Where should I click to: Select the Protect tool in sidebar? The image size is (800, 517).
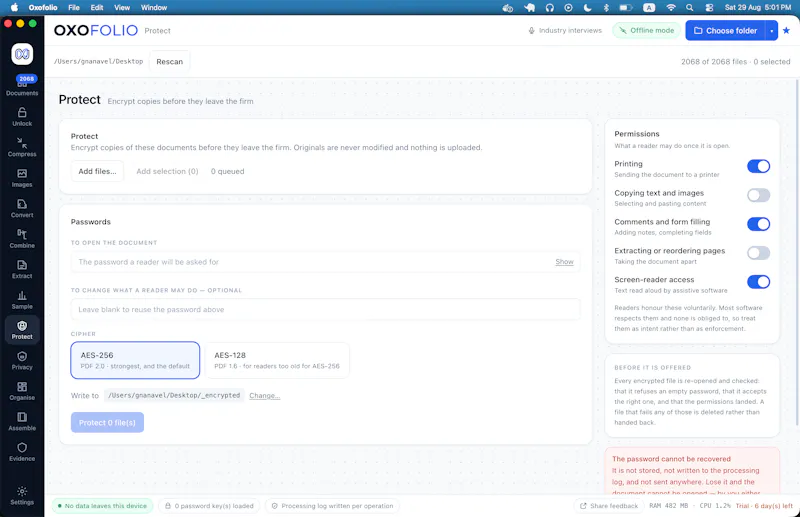[22, 330]
